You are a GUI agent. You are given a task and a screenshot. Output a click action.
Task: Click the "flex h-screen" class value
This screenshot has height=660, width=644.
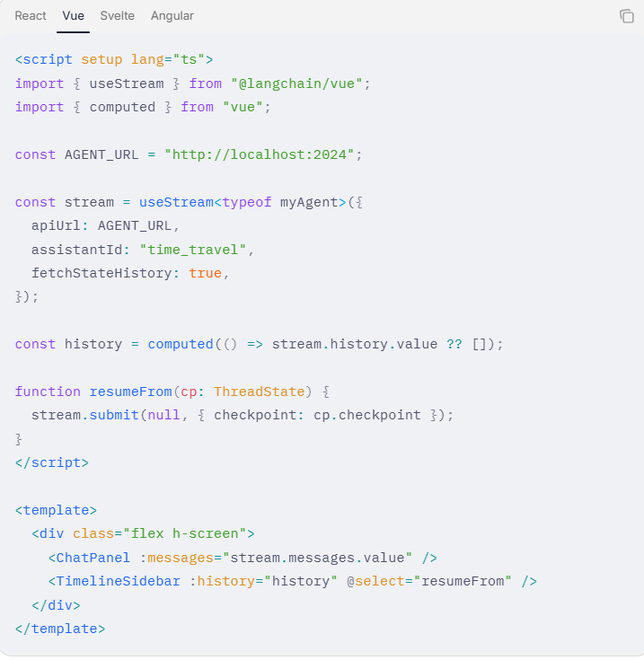[x=184, y=534]
